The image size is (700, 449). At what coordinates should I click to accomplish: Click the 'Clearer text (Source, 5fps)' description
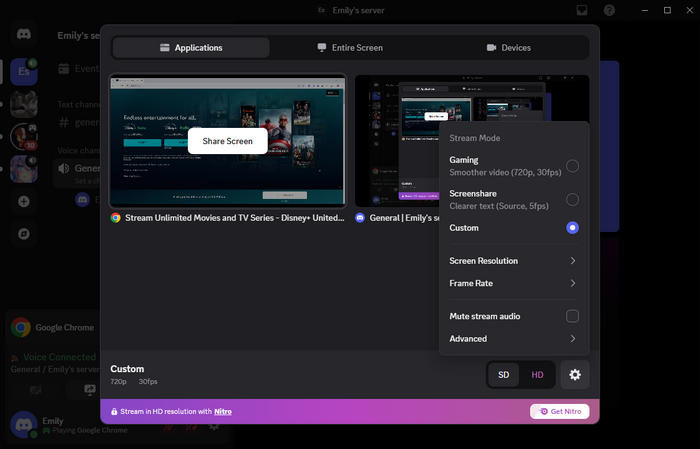tap(499, 206)
